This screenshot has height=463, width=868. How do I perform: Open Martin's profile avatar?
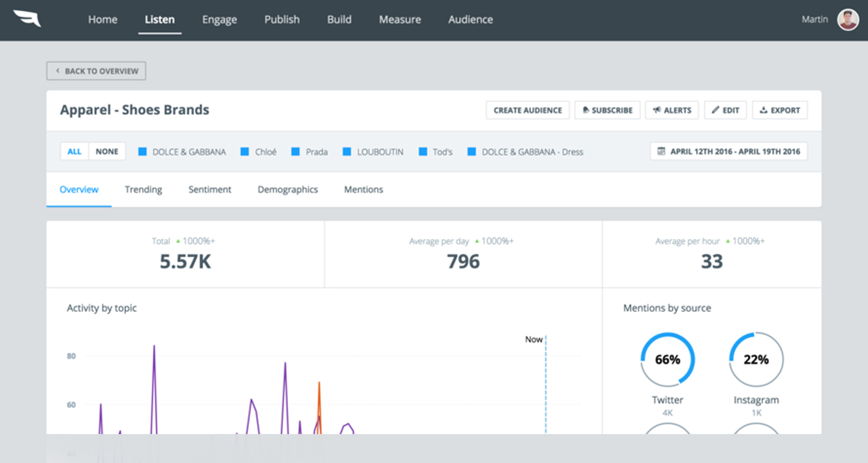pos(848,19)
